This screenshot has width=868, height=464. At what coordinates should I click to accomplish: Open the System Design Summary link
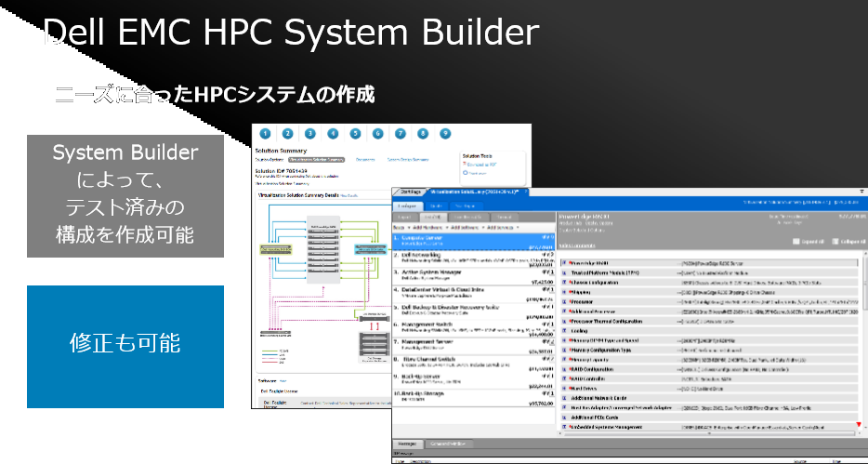(407, 159)
